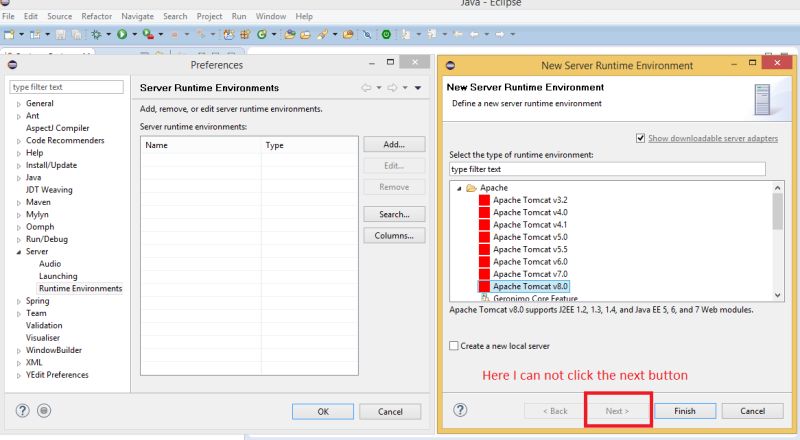The image size is (800, 440).
Task: Expand the Run/Debug preferences node
Action: pyautogui.click(x=19, y=240)
